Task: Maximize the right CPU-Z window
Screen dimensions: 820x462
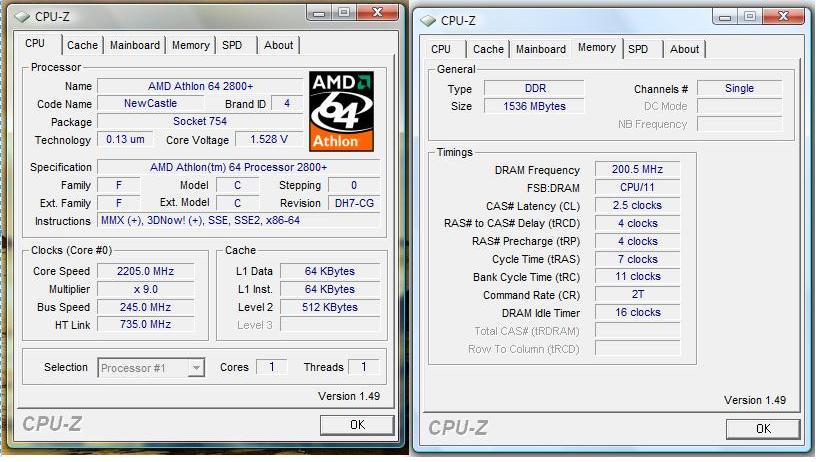Action: 749,17
